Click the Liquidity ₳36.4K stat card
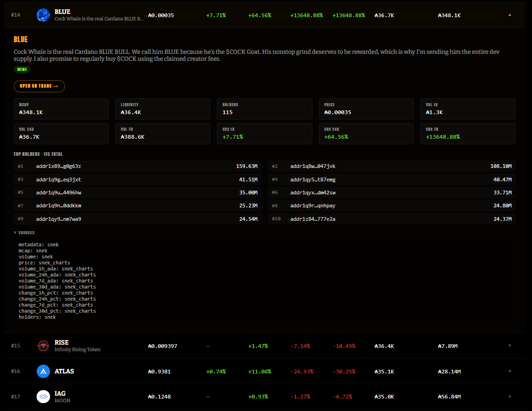The height and width of the screenshot is (411, 532). point(163,109)
